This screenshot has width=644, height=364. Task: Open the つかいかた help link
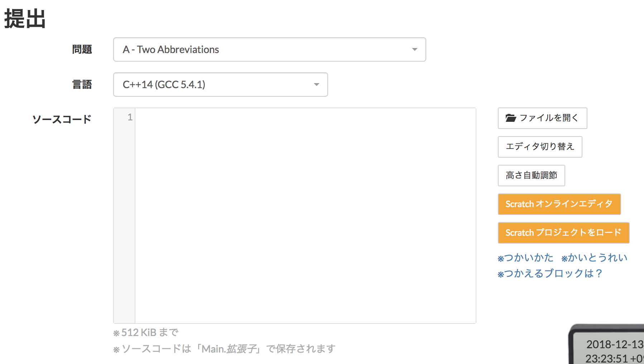pyautogui.click(x=527, y=258)
